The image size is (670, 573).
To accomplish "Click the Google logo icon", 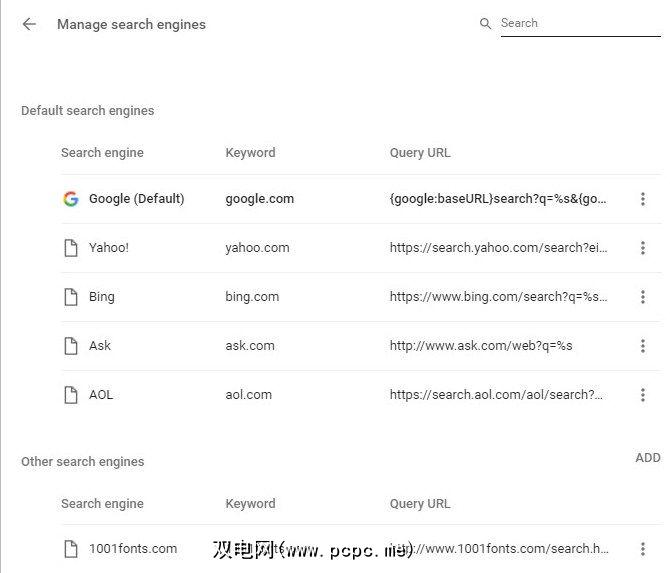I will 70,199.
